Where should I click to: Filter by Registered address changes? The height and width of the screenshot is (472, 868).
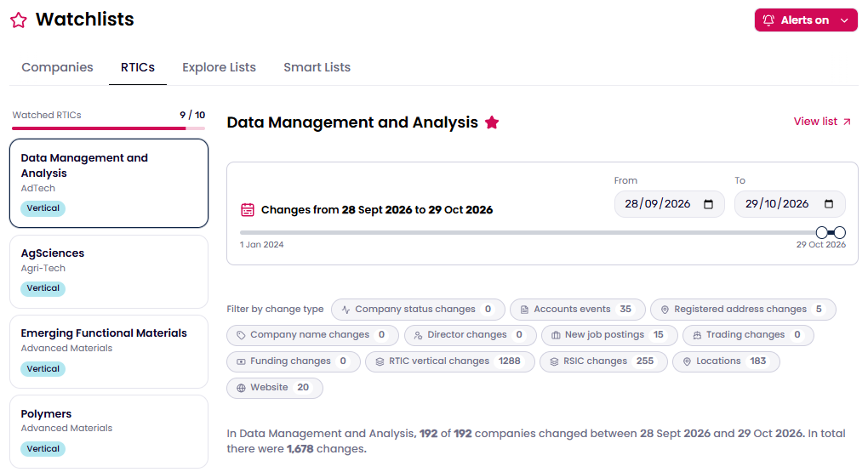(743, 310)
